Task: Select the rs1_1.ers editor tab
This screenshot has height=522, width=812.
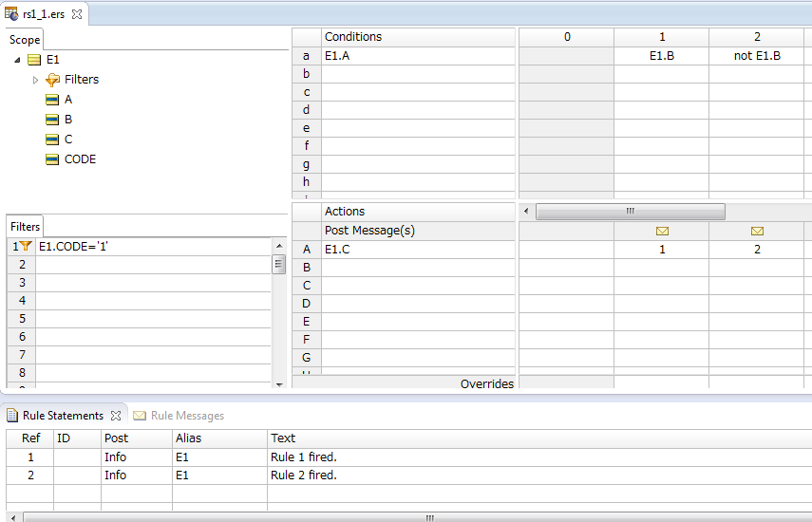Action: 45,14
